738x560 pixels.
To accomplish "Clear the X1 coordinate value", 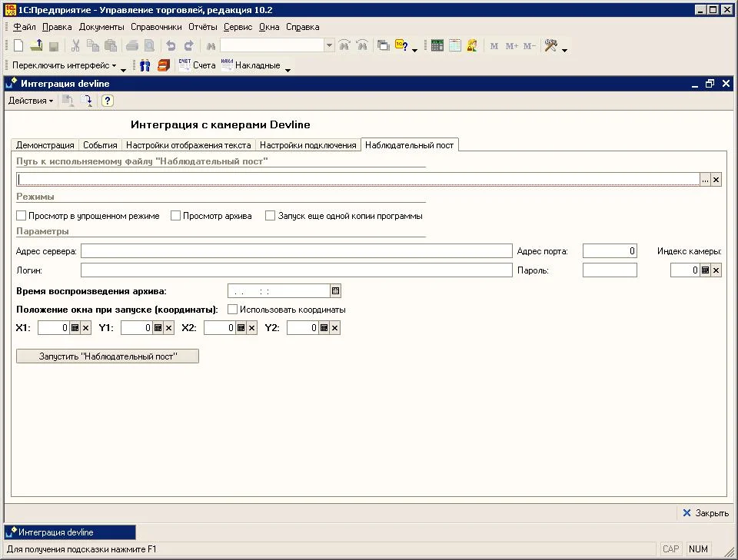I will coord(85,328).
